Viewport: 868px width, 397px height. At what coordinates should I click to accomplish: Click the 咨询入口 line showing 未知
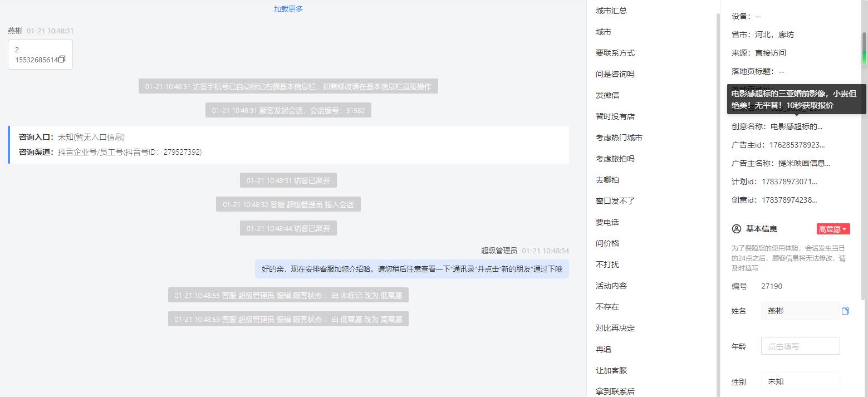pos(72,137)
